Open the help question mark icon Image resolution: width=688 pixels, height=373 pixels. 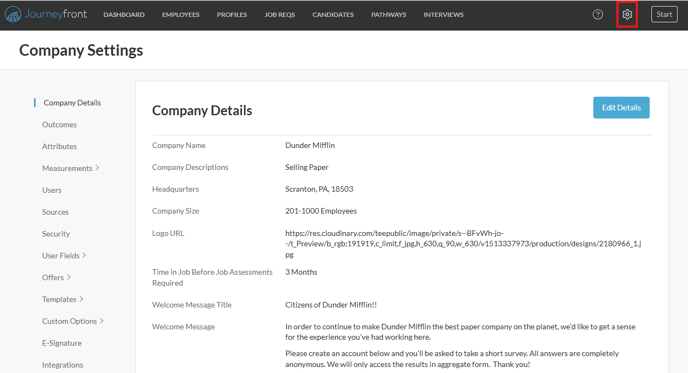point(598,14)
